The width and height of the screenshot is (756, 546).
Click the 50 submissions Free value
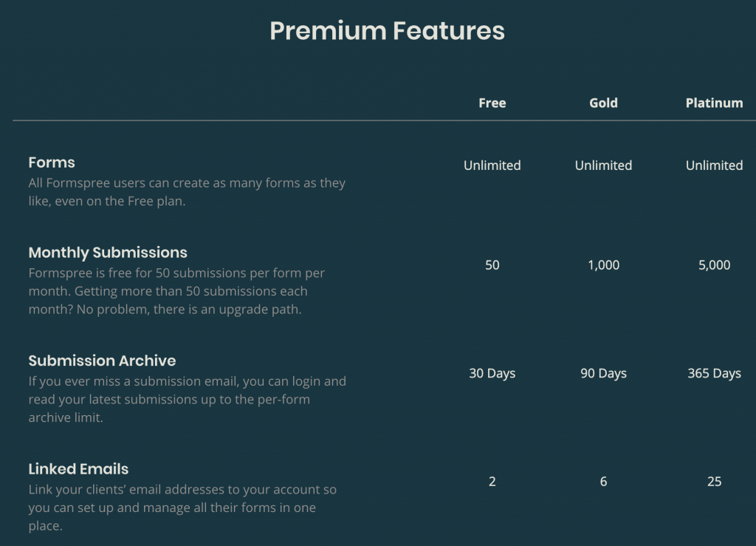coord(492,265)
